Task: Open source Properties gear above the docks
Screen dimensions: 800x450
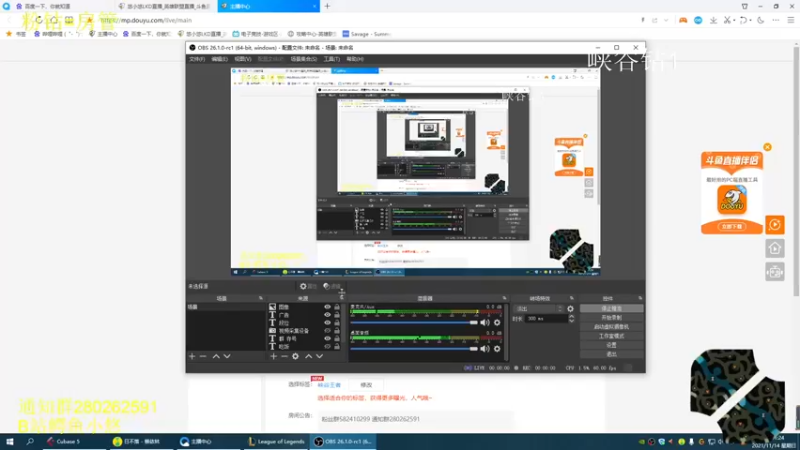Action: click(x=308, y=286)
